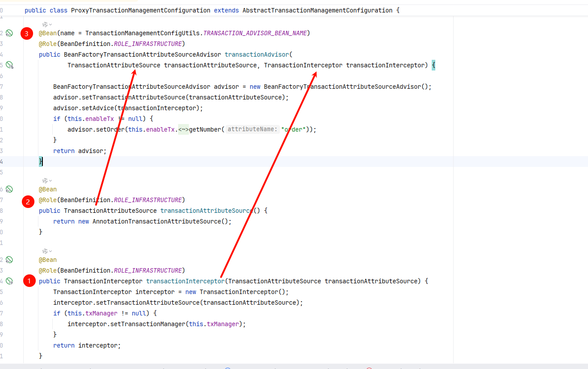The height and width of the screenshot is (369, 588).
Task: Click the transactionAdvisor method name
Action: click(257, 54)
